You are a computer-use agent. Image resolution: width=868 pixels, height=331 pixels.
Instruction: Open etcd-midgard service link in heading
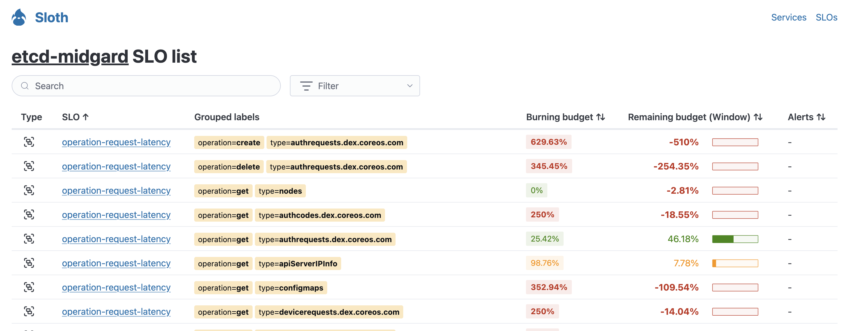click(70, 56)
